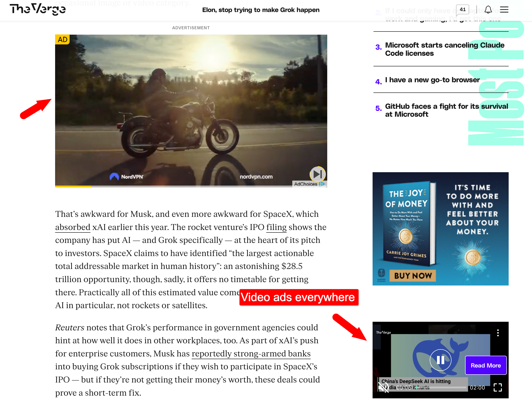Click the video caption 'China's DeepSeek AI is hitting'
Screen dimensions: 532x404
[416, 381]
